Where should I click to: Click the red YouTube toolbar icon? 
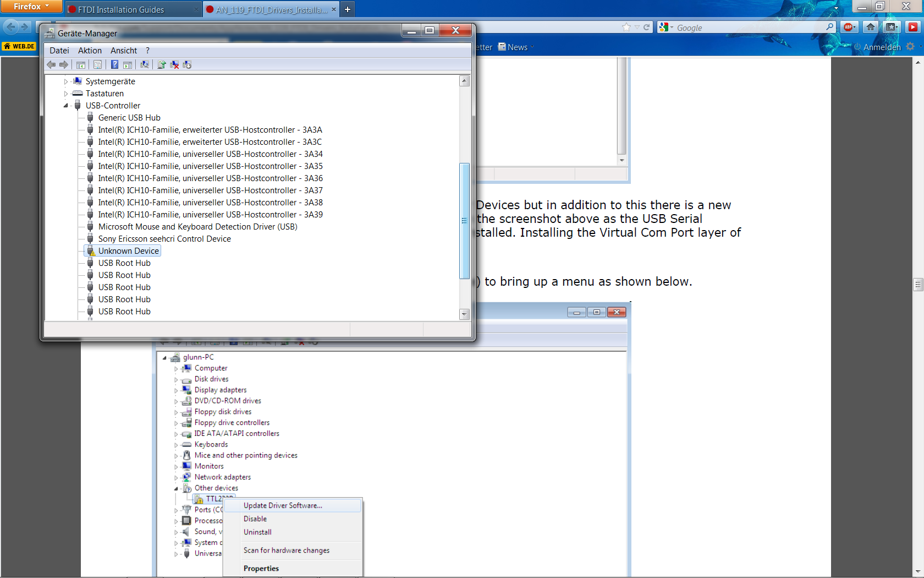[x=913, y=27]
